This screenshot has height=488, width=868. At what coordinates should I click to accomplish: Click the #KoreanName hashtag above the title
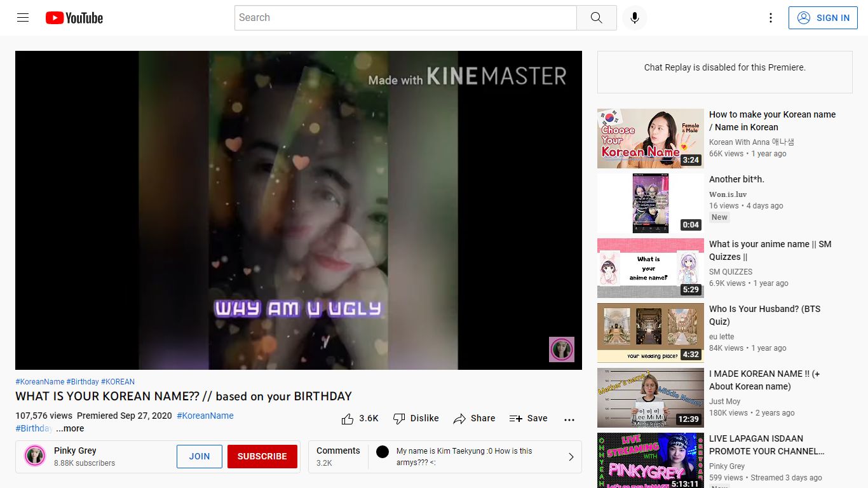click(40, 382)
